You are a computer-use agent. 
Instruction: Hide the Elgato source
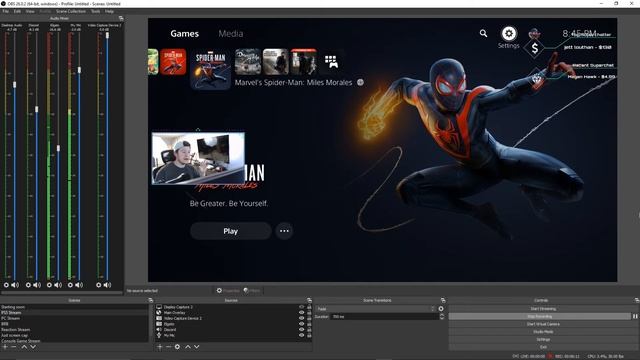click(302, 324)
